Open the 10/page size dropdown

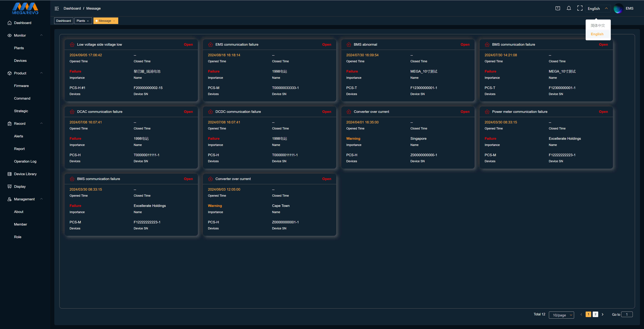coord(561,315)
